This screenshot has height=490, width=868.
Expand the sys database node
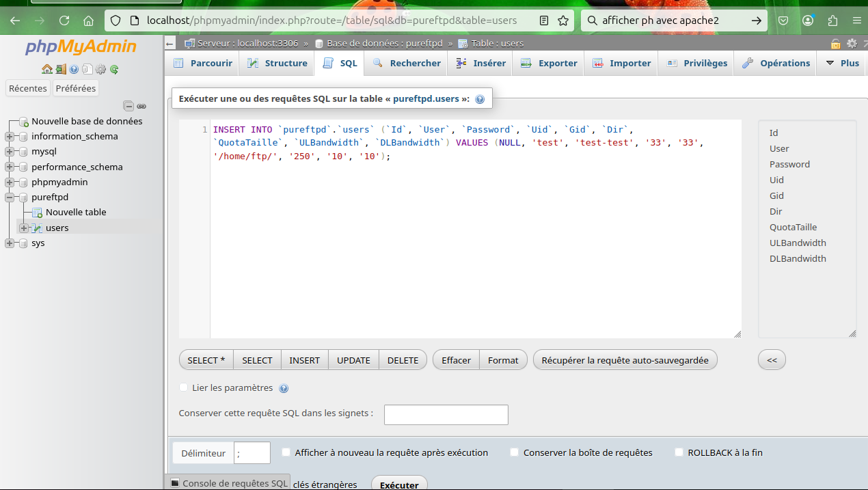point(10,243)
